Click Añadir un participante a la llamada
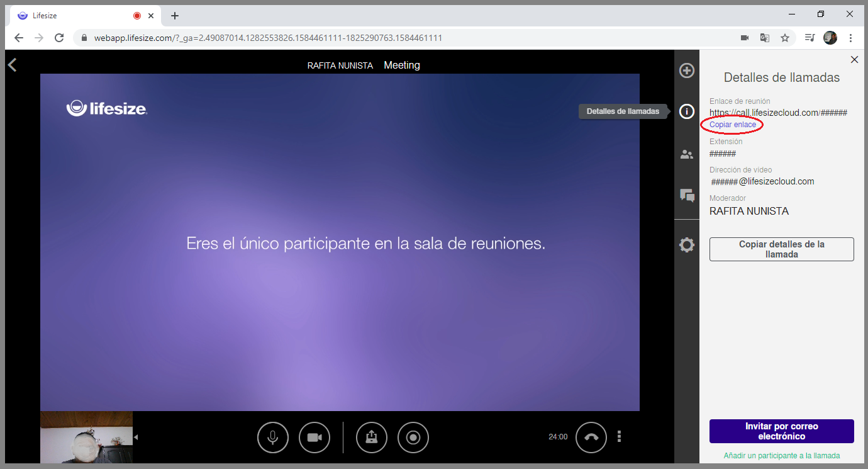This screenshot has height=469, width=868. click(x=782, y=455)
